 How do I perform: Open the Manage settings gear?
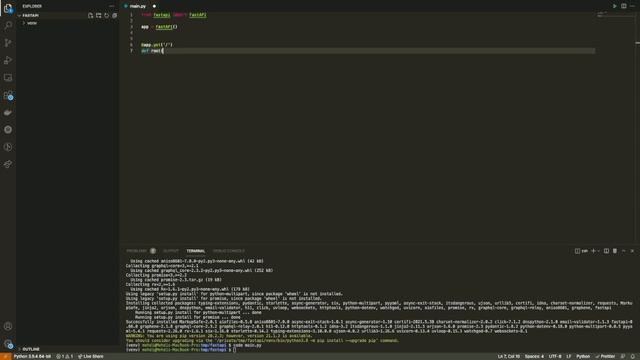click(x=8, y=344)
